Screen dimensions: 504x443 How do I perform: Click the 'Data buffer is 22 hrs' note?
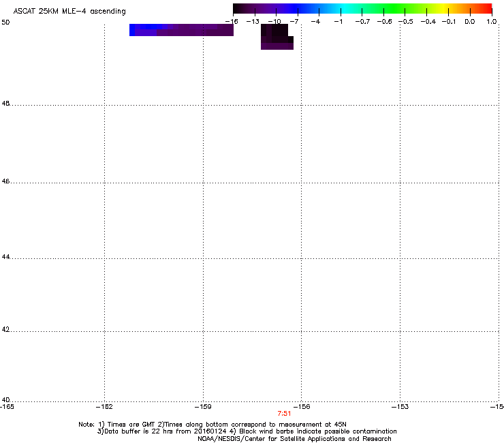[247, 431]
